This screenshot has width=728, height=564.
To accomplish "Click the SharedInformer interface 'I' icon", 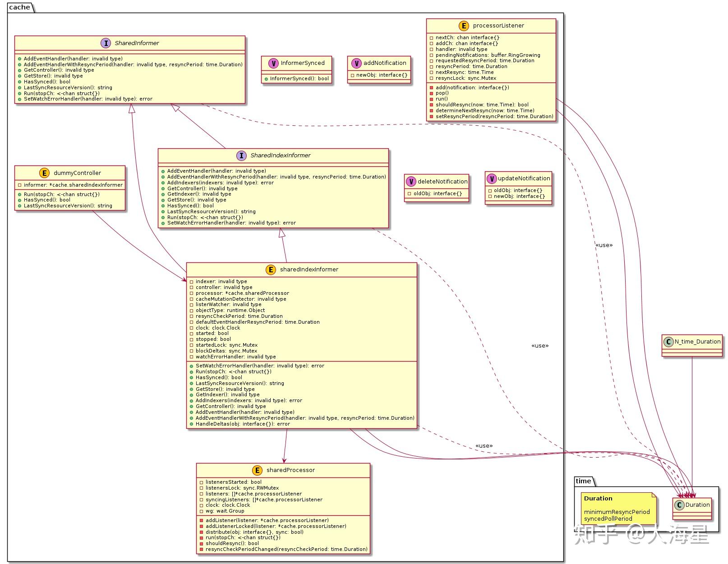I will click(x=106, y=43).
